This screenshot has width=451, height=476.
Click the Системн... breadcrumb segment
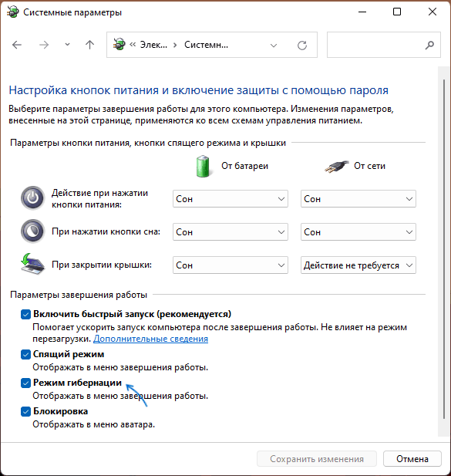[207, 45]
